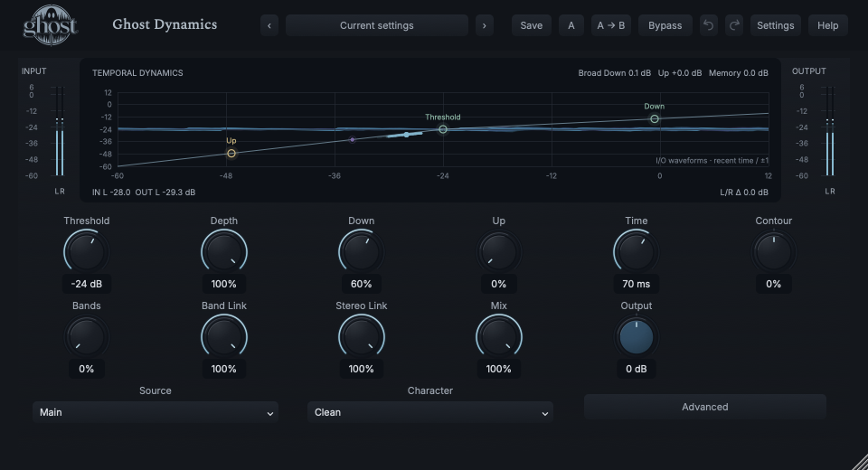Click the Mix 100% value field

click(x=498, y=370)
